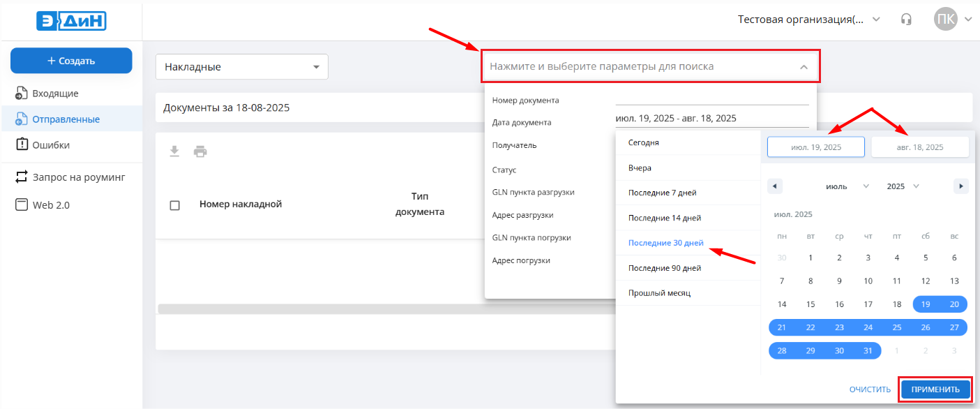Expand the Накладные document type dropdown
The width and height of the screenshot is (980, 409).
241,67
